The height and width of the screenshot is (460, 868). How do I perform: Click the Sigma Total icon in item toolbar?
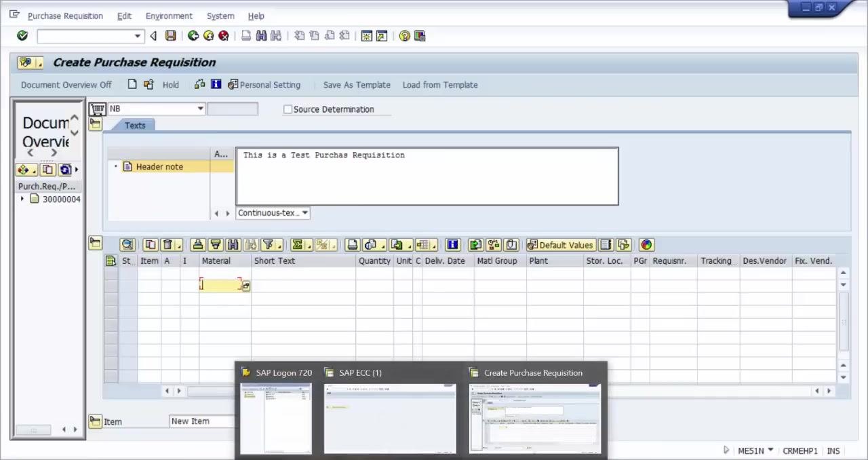pos(298,245)
